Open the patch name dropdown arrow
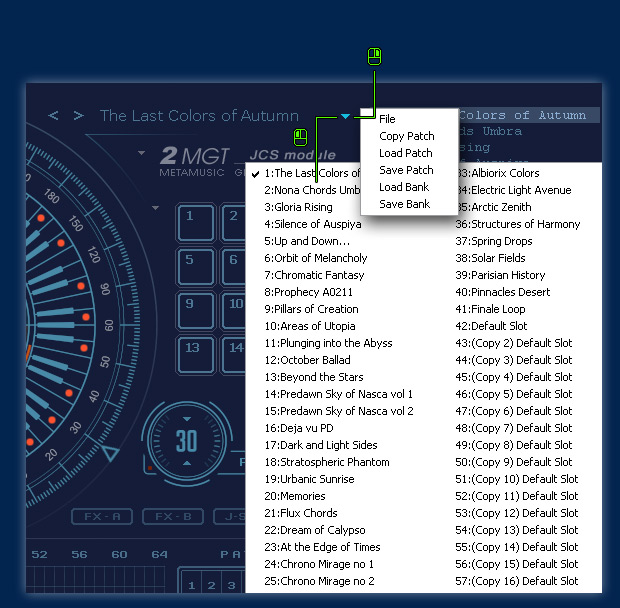The height and width of the screenshot is (608, 620). pos(345,116)
